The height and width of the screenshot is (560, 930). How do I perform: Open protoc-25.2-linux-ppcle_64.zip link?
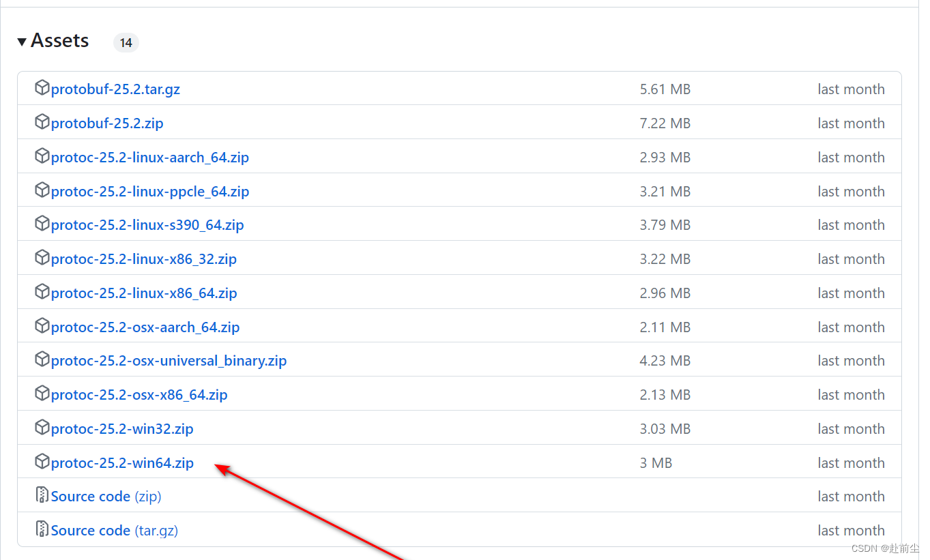(150, 192)
